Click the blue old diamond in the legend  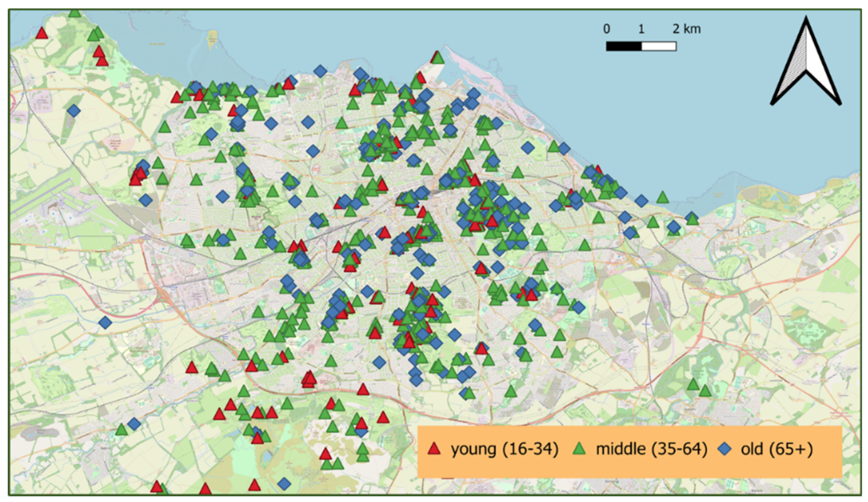click(x=725, y=449)
